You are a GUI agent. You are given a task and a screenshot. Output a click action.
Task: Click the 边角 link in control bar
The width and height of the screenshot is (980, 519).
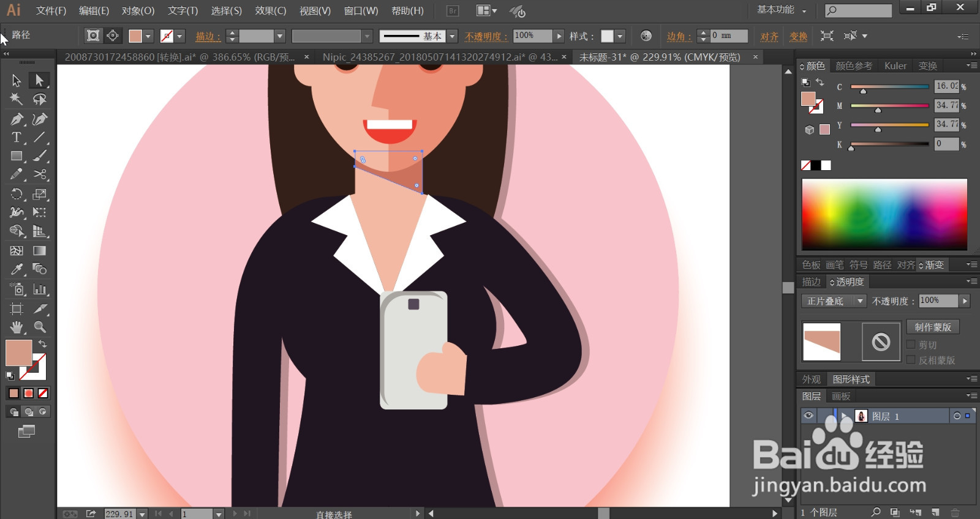(679, 36)
